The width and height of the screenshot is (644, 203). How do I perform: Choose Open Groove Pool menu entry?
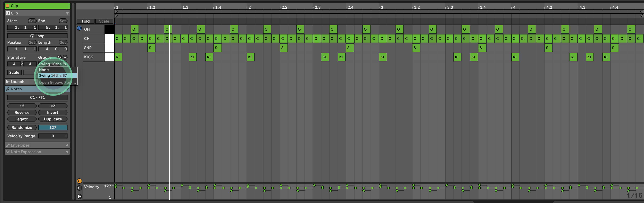57,82
